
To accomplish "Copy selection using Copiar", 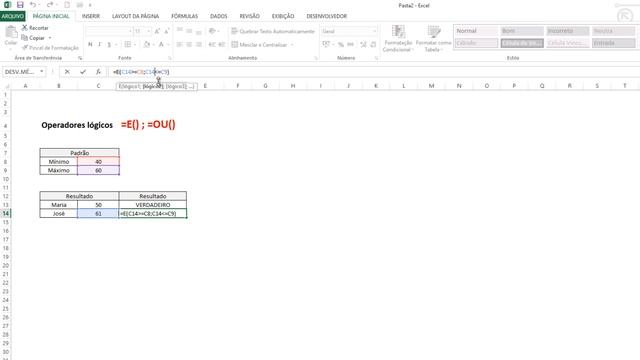I will click(x=33, y=38).
